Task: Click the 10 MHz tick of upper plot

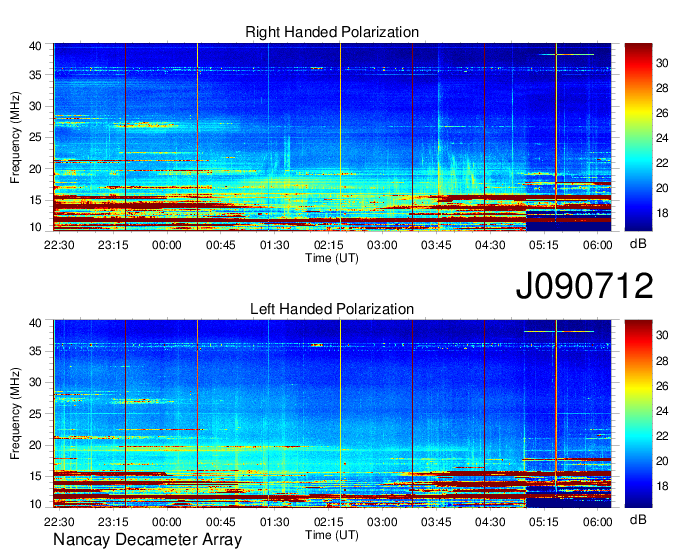Action: point(35,227)
